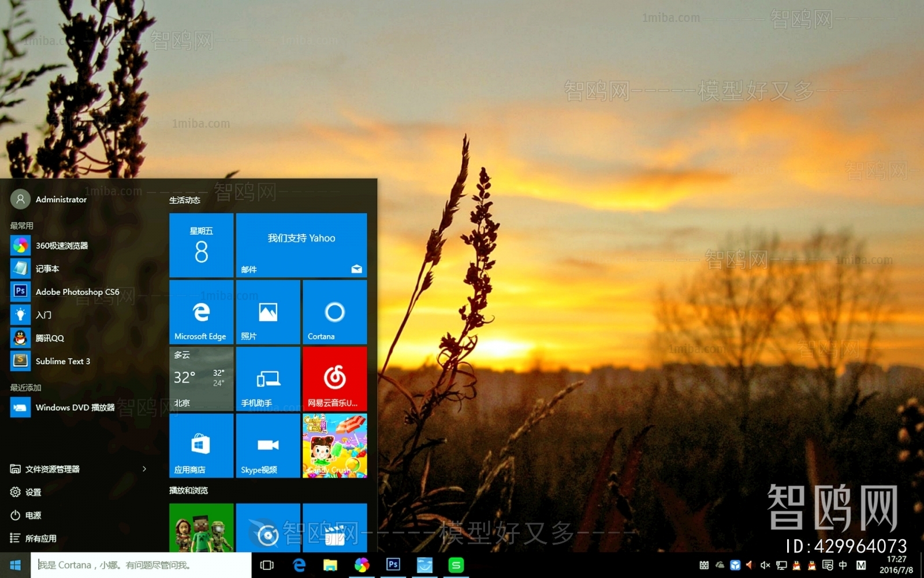Expand 所有应用 (All apps) list

tap(40, 538)
